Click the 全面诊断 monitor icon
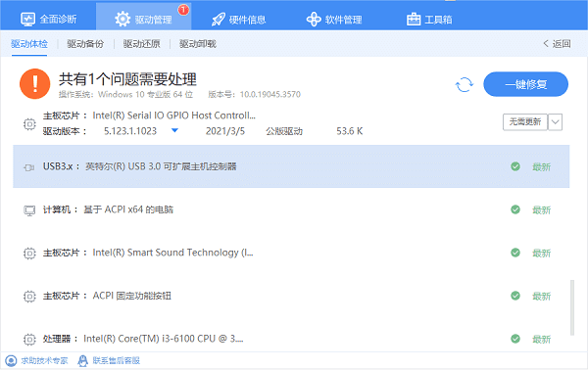 (x=27, y=20)
